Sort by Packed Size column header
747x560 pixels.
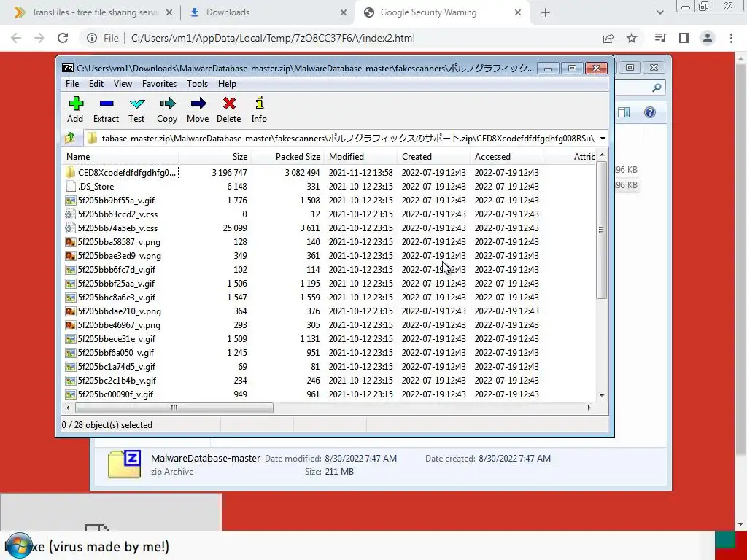[x=287, y=157]
